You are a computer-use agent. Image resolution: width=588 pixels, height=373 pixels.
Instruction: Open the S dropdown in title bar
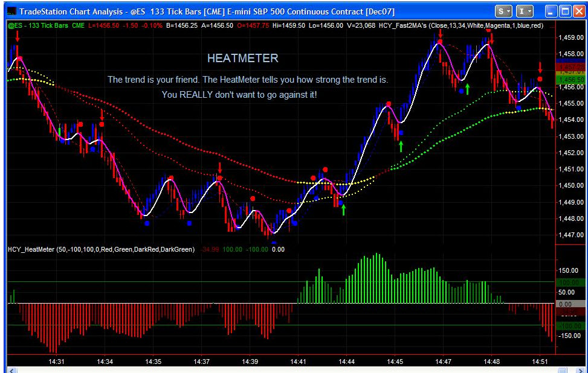click(x=503, y=11)
